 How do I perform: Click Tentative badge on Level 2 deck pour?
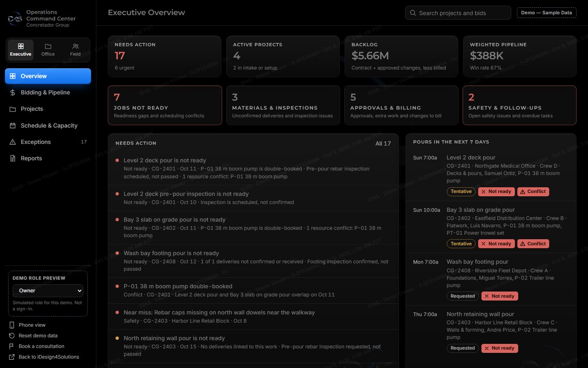[x=461, y=191]
